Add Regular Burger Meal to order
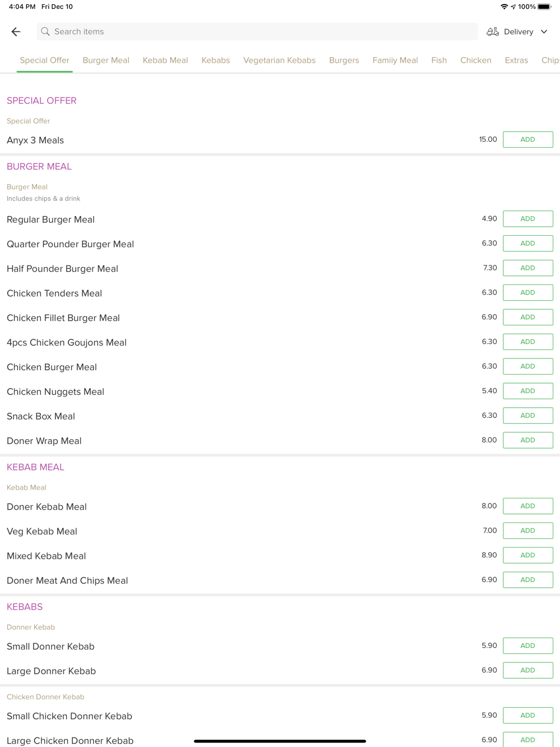 pyautogui.click(x=528, y=219)
